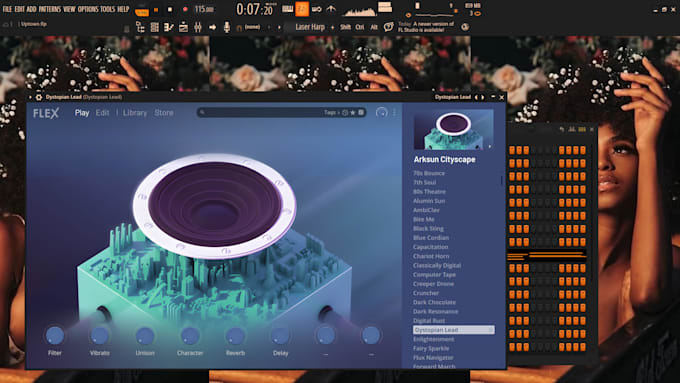This screenshot has height=383, width=680.
Task: Open the FLEX Library tab
Action: 135,113
